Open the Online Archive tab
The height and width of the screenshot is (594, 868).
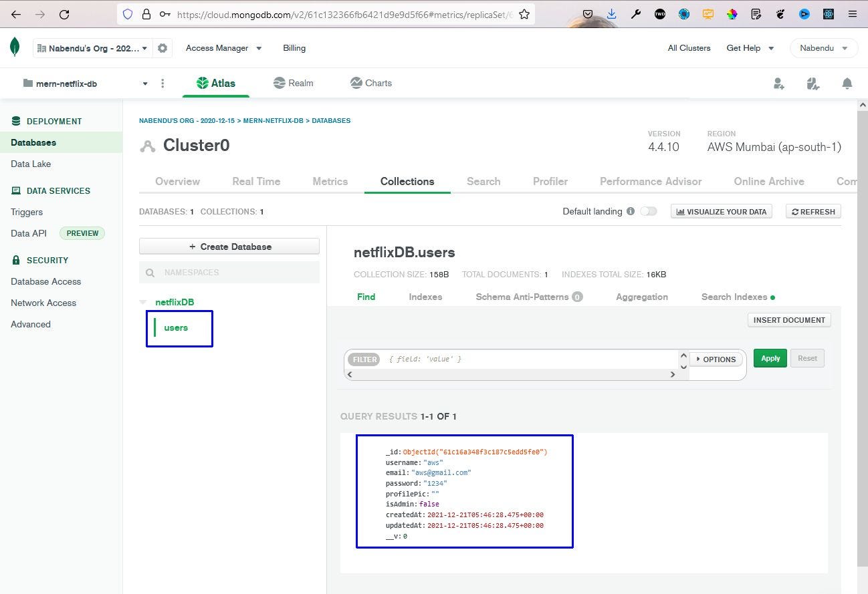click(769, 181)
